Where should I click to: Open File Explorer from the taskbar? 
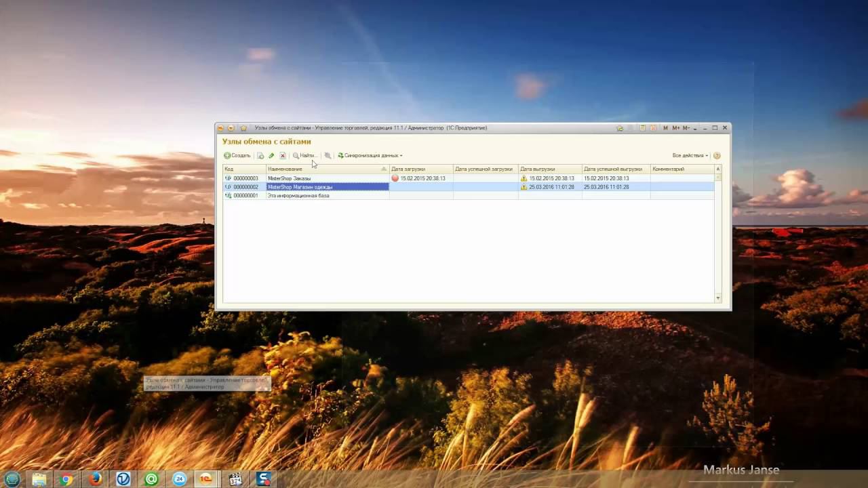point(39,479)
